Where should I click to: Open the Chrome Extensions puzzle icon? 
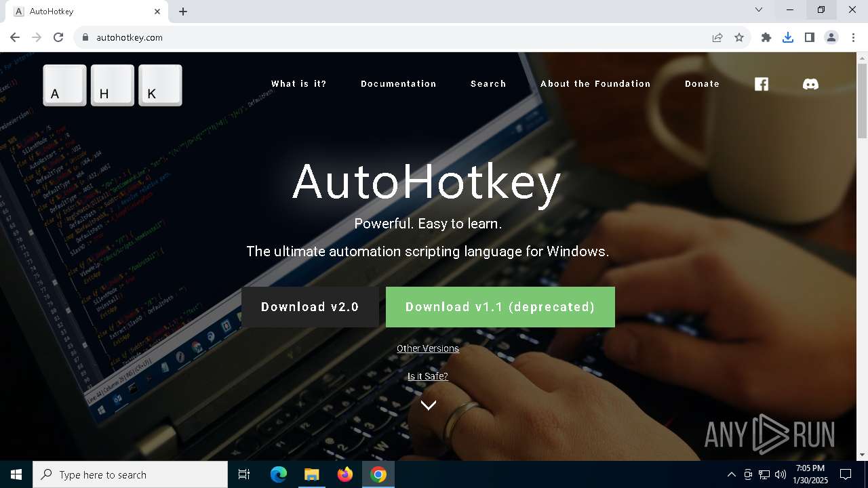[x=766, y=37]
